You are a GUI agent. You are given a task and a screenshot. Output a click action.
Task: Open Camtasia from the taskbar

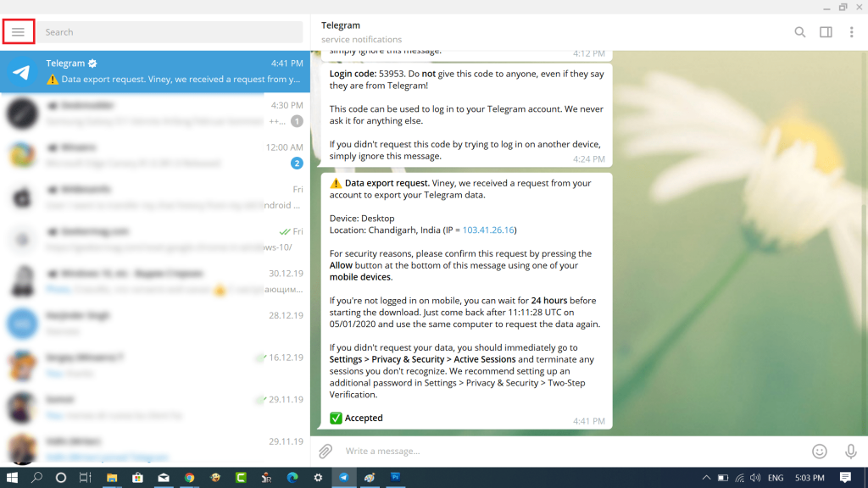point(241,478)
